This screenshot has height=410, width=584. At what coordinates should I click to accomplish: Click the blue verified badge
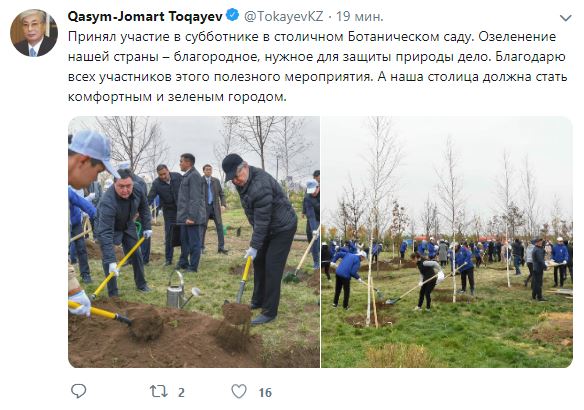[x=232, y=16]
